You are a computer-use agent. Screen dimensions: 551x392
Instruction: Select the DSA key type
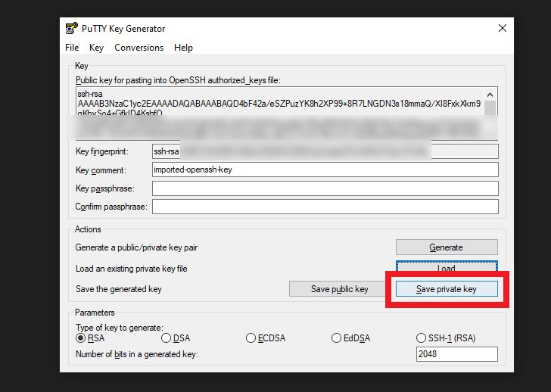click(167, 338)
